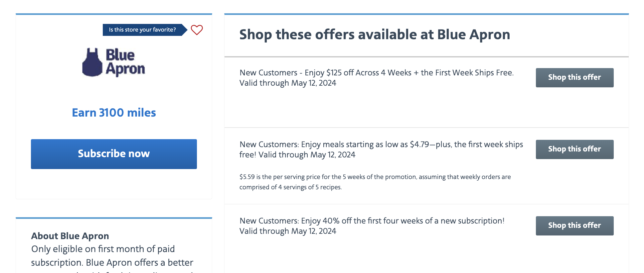Shop the meals as low as $4.79 offer
This screenshot has width=644, height=273.
[574, 149]
